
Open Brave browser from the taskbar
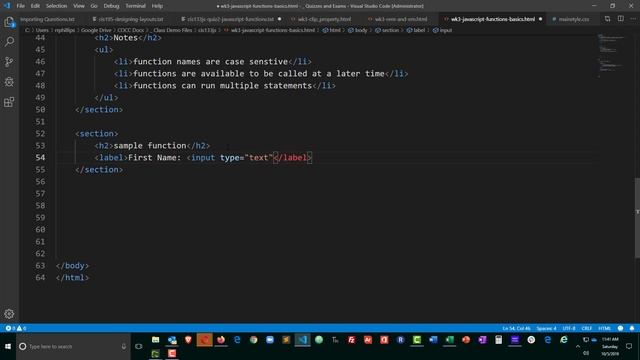(188, 340)
